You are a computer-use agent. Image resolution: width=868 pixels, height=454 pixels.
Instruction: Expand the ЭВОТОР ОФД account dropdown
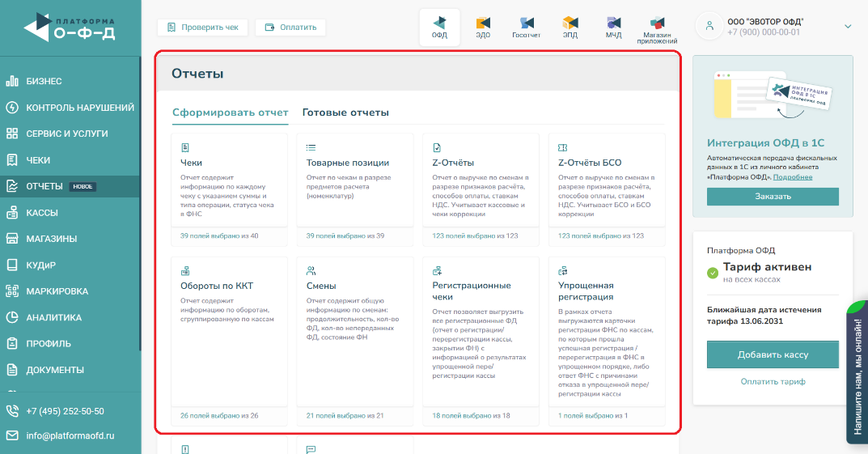point(848,27)
